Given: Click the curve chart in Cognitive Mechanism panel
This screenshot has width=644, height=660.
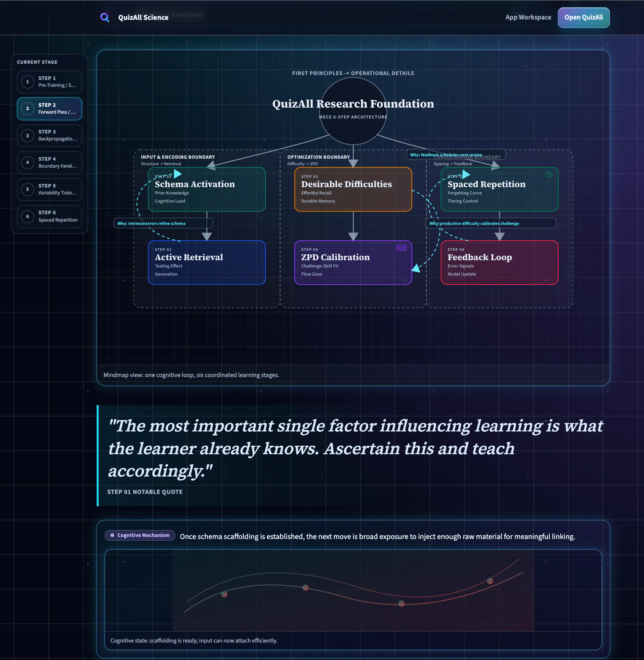Looking at the screenshot, I should (353, 591).
